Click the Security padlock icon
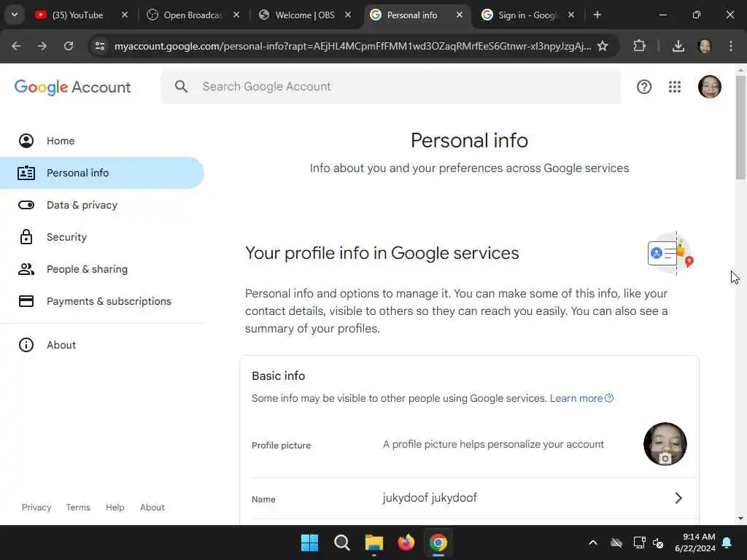Viewport: 747px width, 560px height. 26,237
